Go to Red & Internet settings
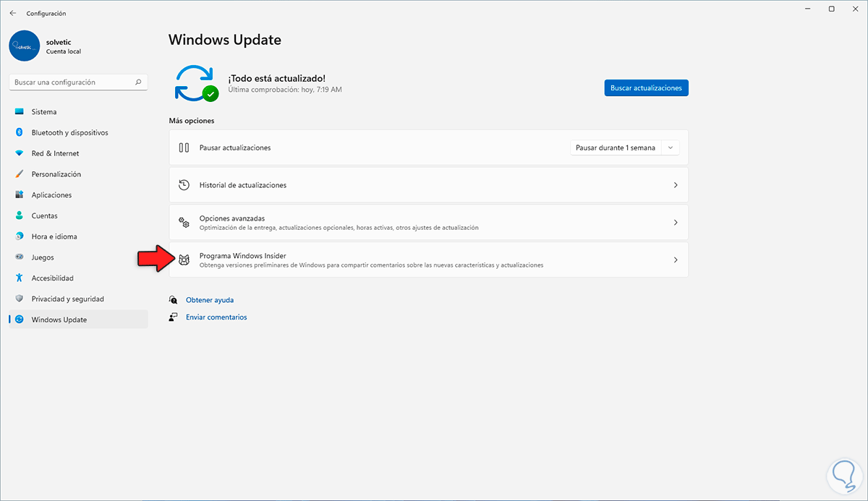868x501 pixels. tap(78, 153)
